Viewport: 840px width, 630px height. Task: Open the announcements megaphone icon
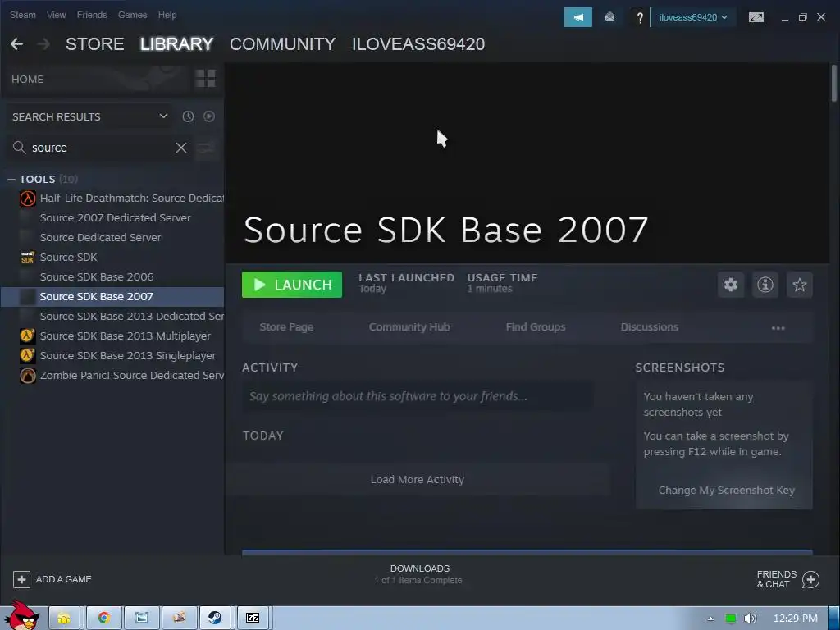click(x=578, y=17)
